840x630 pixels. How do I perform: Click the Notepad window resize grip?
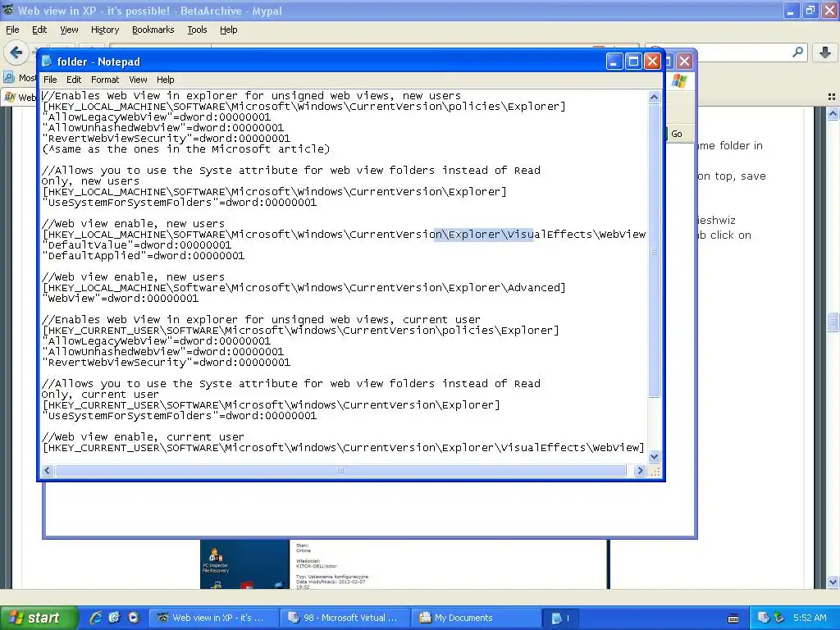click(654, 470)
